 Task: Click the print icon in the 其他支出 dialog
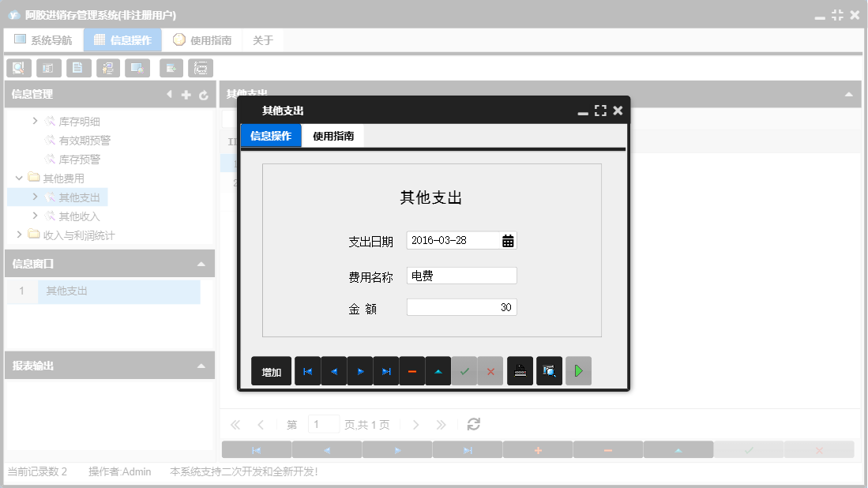[x=520, y=370]
